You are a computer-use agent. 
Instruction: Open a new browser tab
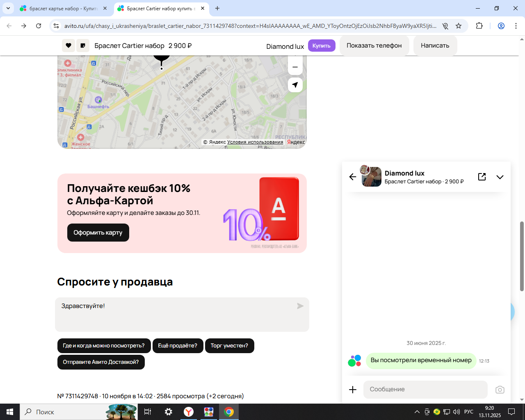[x=217, y=8]
